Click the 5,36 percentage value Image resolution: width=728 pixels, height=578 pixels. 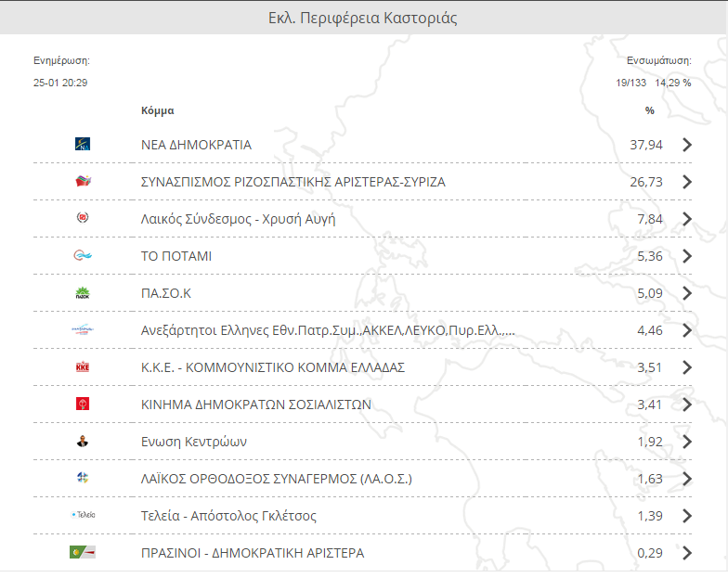pos(650,256)
